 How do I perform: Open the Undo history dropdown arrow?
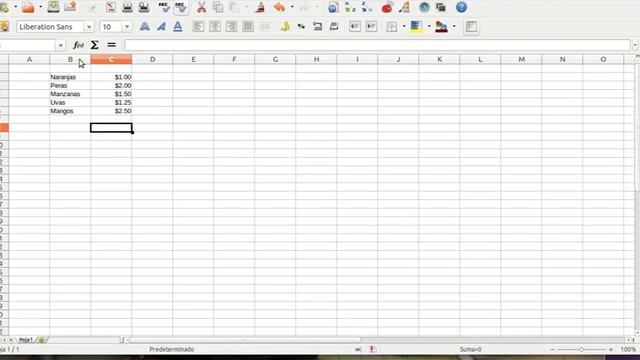(x=292, y=7)
